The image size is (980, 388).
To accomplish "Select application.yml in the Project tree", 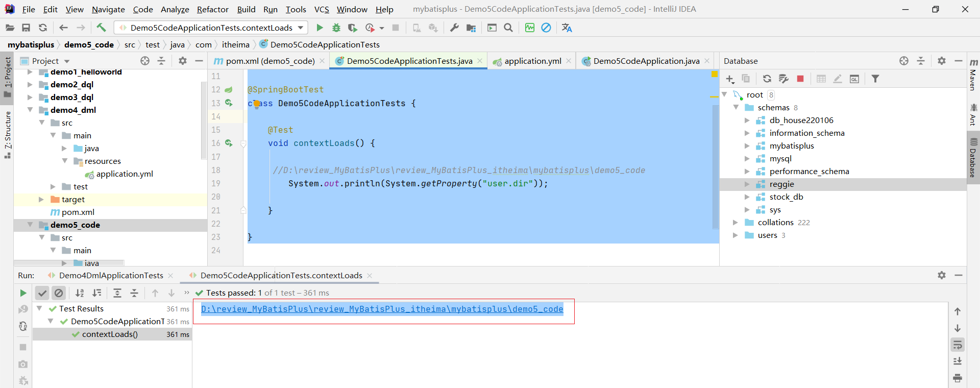I will click(x=125, y=174).
